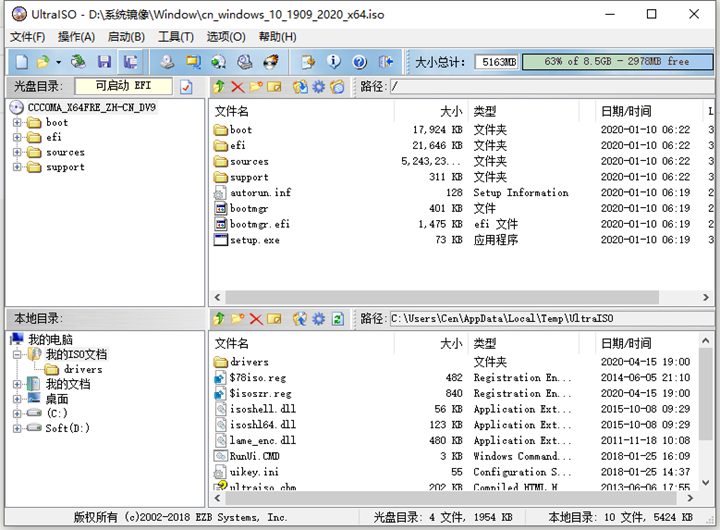This screenshot has width=720, height=530.
Task: Click the local list vertical scrollbar down arrow
Action: [706, 483]
